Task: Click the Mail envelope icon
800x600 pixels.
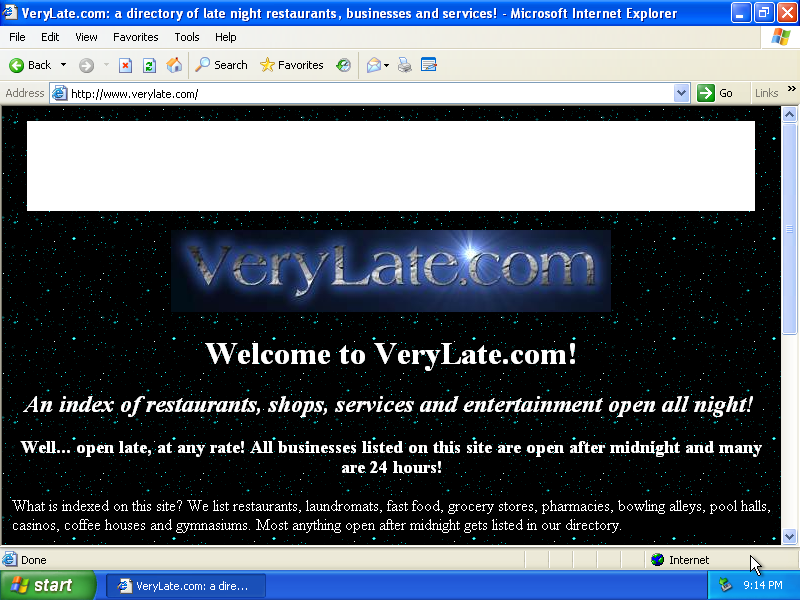Action: (373, 65)
